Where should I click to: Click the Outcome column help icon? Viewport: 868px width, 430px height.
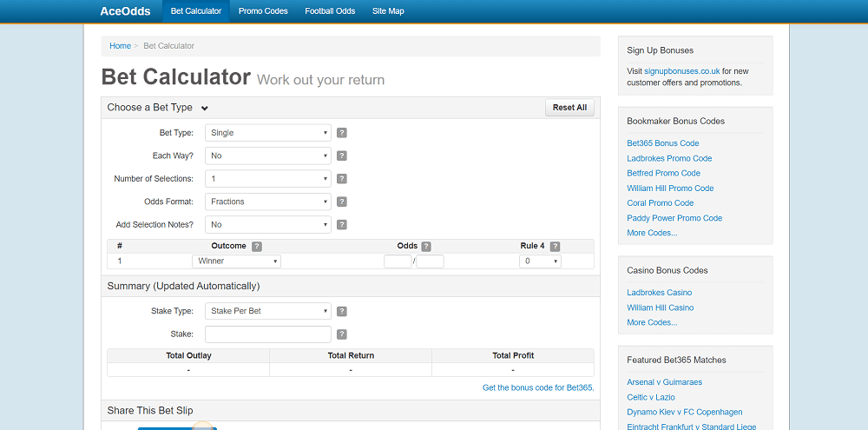[x=257, y=247]
